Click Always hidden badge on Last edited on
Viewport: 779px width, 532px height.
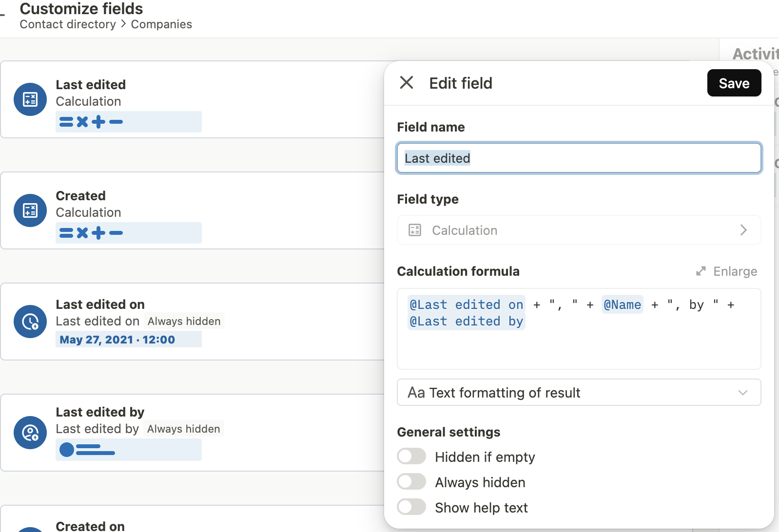(x=184, y=321)
